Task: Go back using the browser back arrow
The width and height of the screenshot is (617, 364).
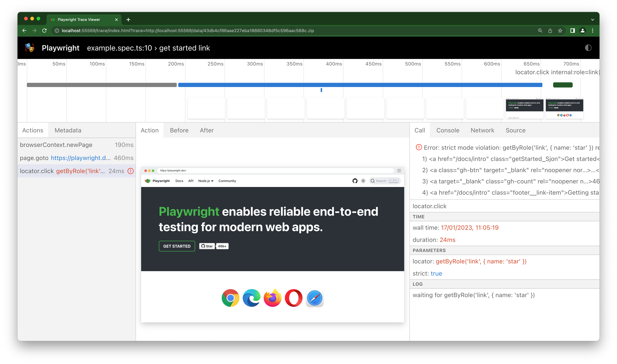Action: click(x=24, y=30)
